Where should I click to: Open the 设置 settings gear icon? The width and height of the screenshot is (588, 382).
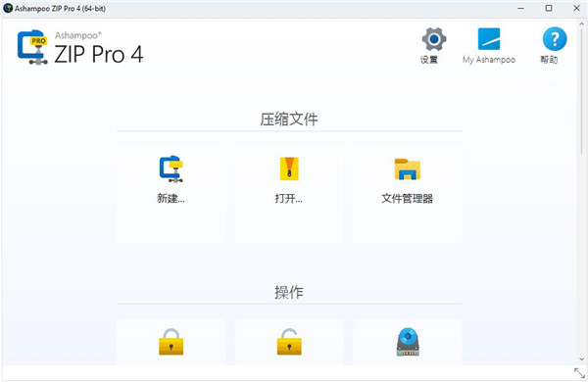(434, 39)
